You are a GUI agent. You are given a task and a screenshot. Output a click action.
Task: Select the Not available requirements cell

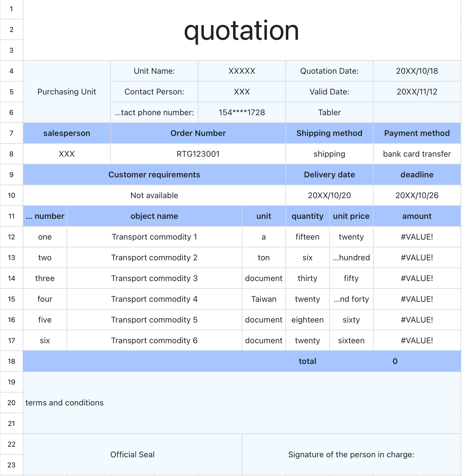[154, 195]
